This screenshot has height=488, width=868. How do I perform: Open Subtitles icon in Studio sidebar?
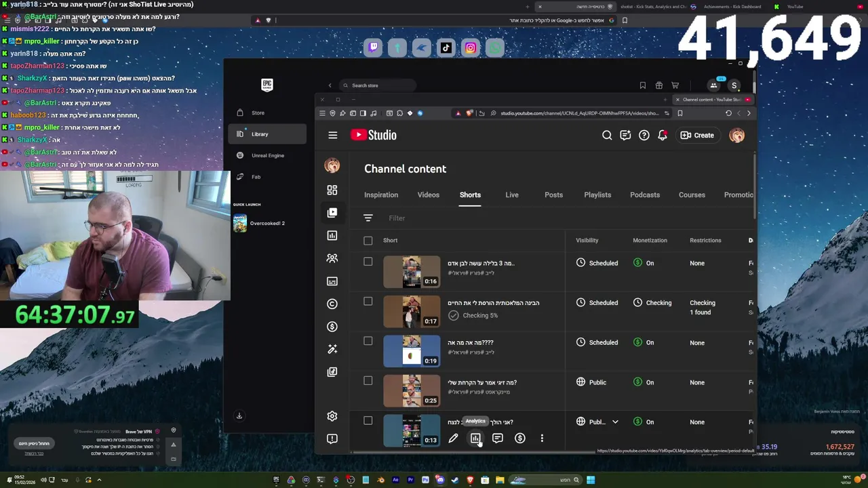(332, 281)
